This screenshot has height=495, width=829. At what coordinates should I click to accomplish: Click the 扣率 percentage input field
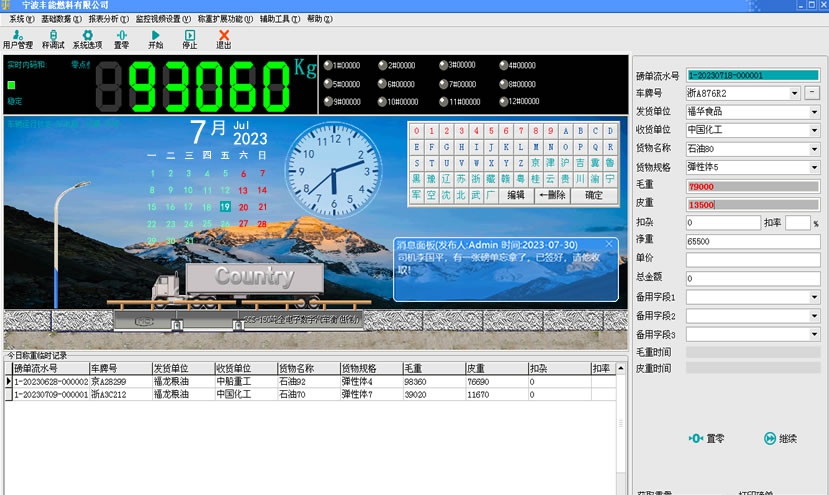coord(798,223)
